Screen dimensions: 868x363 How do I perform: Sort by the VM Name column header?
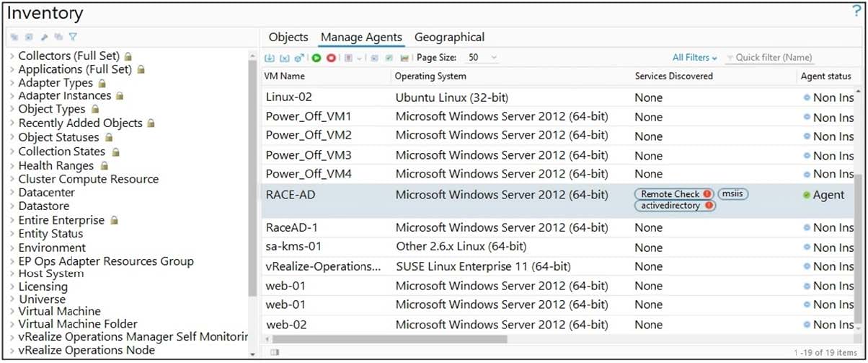(x=285, y=76)
